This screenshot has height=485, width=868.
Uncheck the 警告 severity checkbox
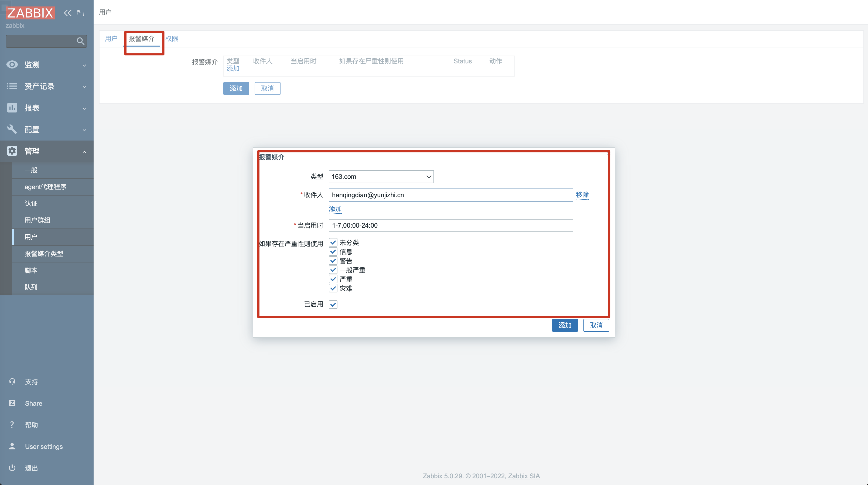pyautogui.click(x=333, y=261)
